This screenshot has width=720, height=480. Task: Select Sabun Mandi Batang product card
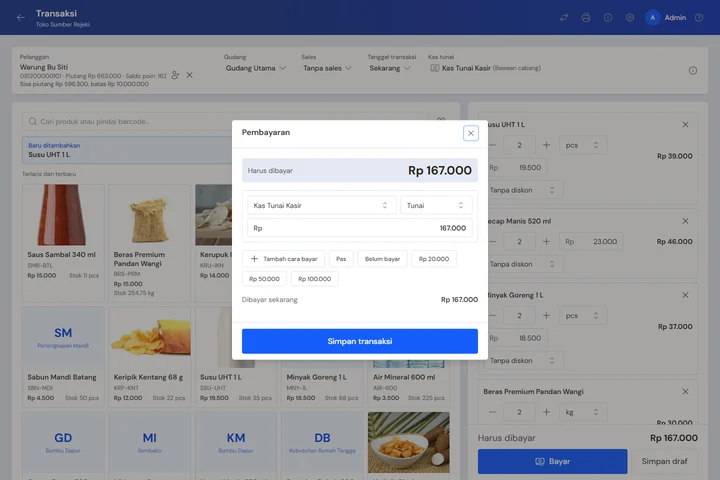click(63, 357)
